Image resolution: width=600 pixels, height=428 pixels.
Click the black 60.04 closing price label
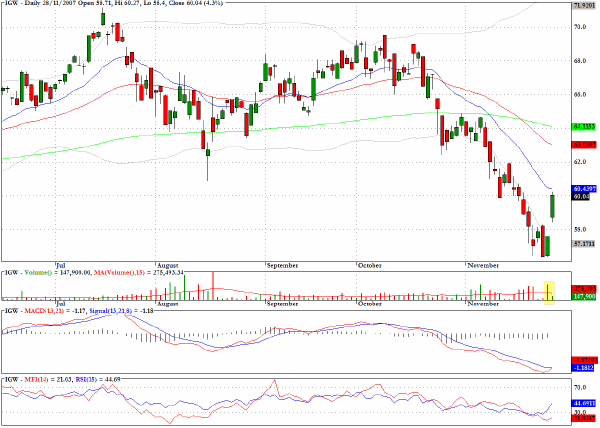[581, 196]
